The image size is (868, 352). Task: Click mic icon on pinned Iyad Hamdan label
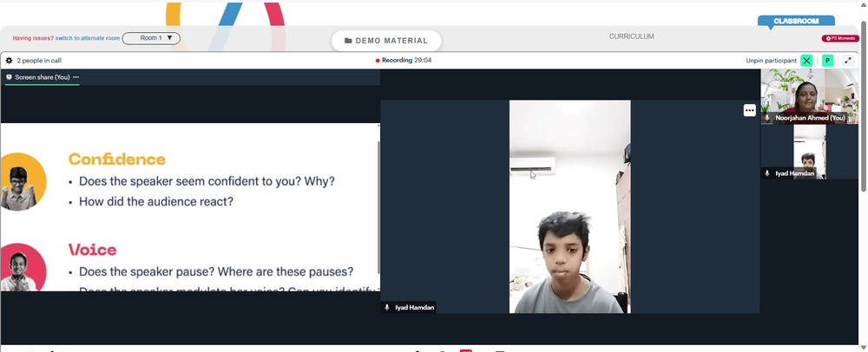(x=387, y=307)
